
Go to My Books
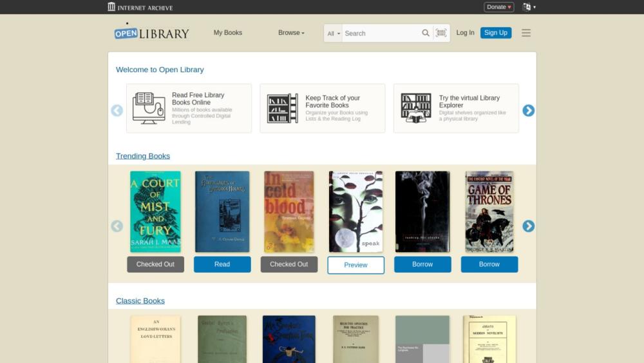227,33
